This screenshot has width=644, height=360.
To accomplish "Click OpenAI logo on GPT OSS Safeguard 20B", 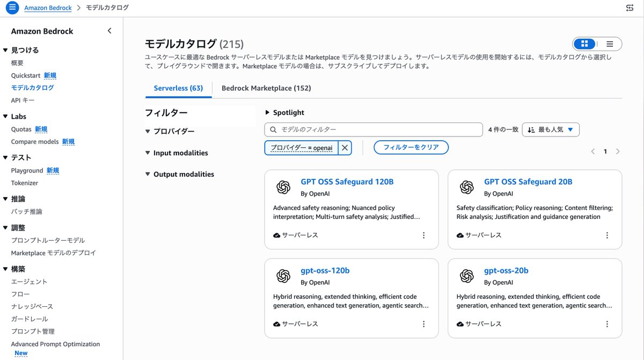I will pyautogui.click(x=467, y=187).
